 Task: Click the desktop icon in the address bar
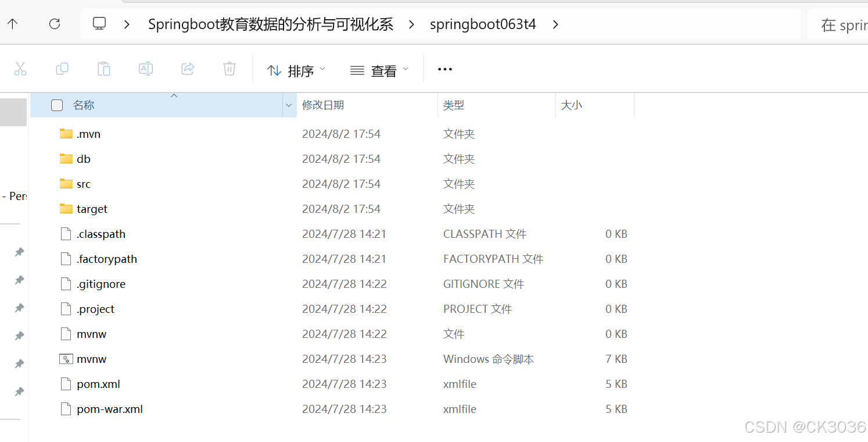pyautogui.click(x=99, y=23)
